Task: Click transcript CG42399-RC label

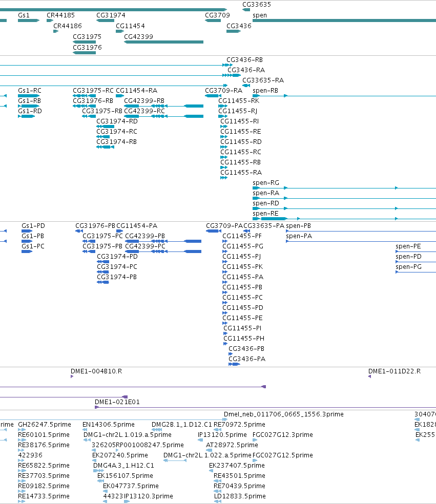Action: click(144, 111)
